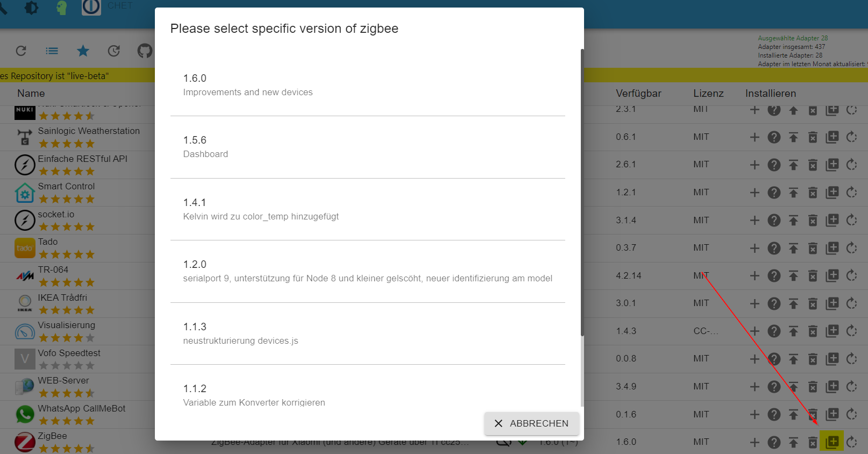This screenshot has height=454, width=868.
Task: Click the TR-064 available version 4.2.14
Action: 629,275
